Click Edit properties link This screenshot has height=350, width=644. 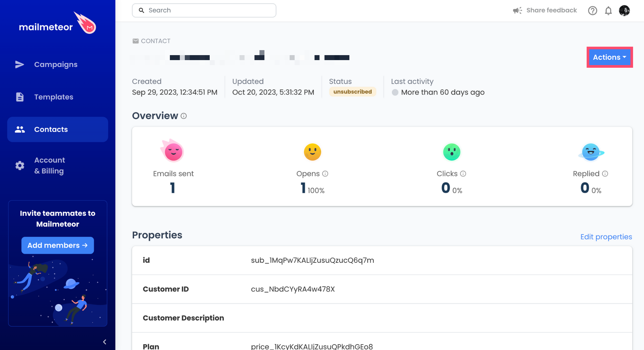[x=606, y=237]
